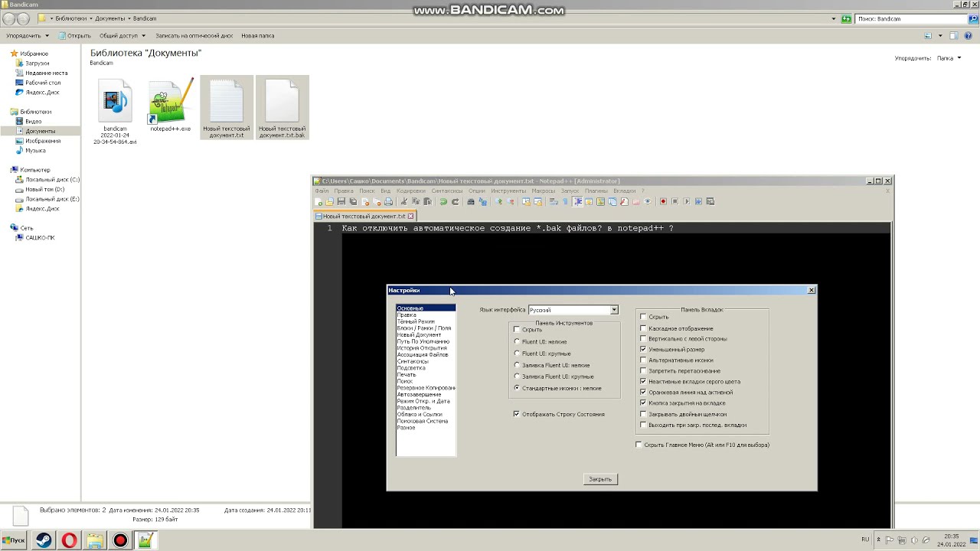Click Zoom Out icon in Notepad++ toolbar
This screenshot has width=980, height=551.
(x=510, y=201)
